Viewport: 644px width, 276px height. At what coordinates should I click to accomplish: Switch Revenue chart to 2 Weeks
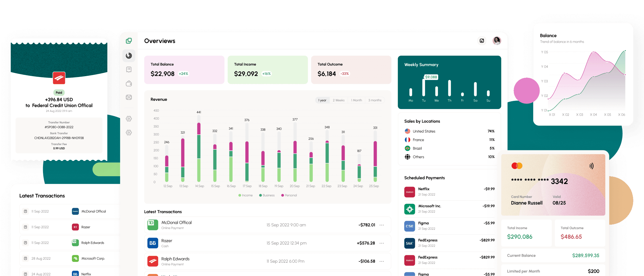[338, 100]
